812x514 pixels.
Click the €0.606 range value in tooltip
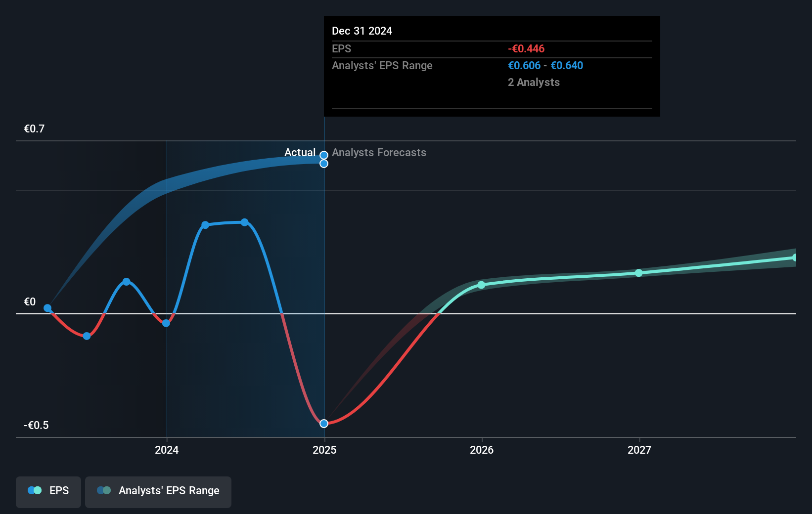click(524, 66)
